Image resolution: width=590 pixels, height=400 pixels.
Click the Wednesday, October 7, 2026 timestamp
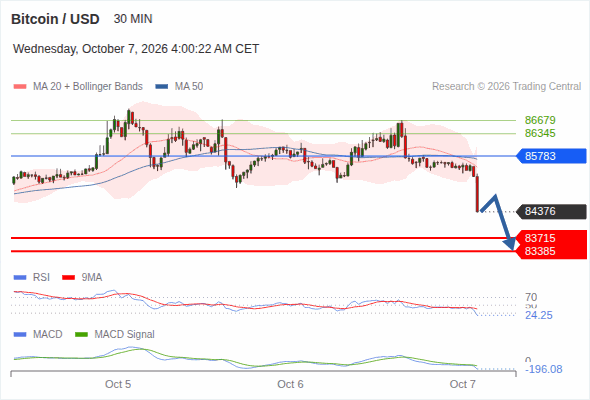(136, 49)
